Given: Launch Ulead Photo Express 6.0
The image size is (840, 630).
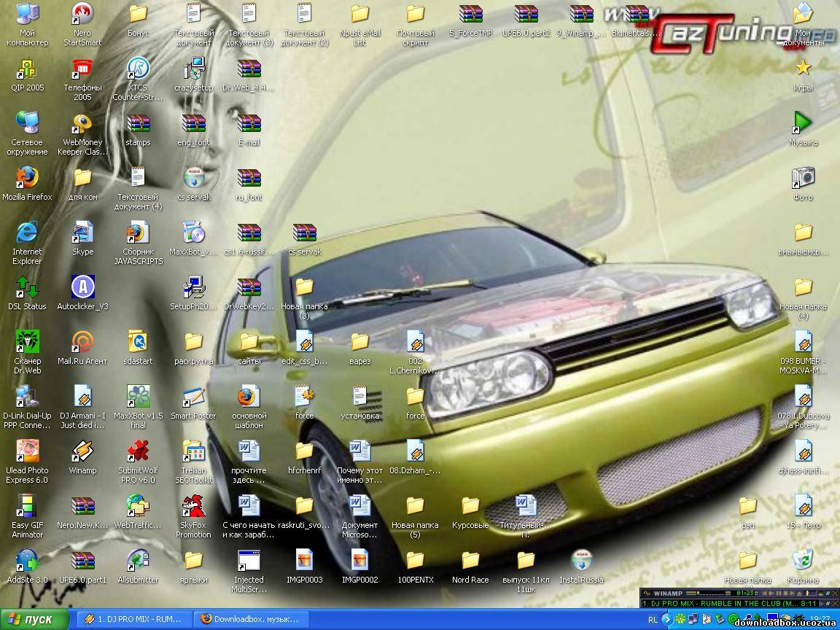Looking at the screenshot, I should [27, 462].
